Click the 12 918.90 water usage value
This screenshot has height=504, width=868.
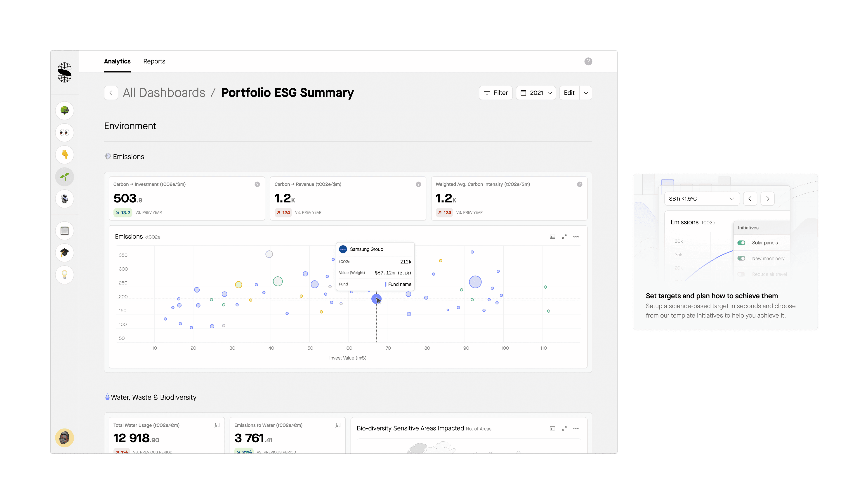[136, 438]
